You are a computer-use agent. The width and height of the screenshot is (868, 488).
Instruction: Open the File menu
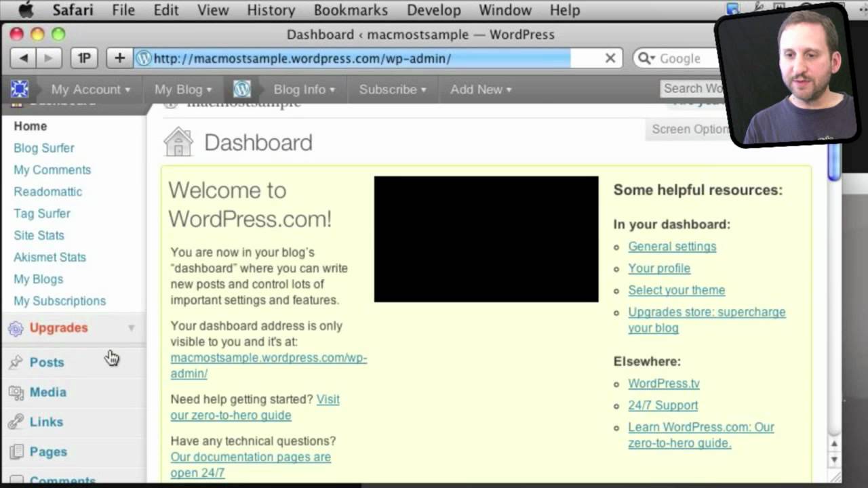(123, 10)
